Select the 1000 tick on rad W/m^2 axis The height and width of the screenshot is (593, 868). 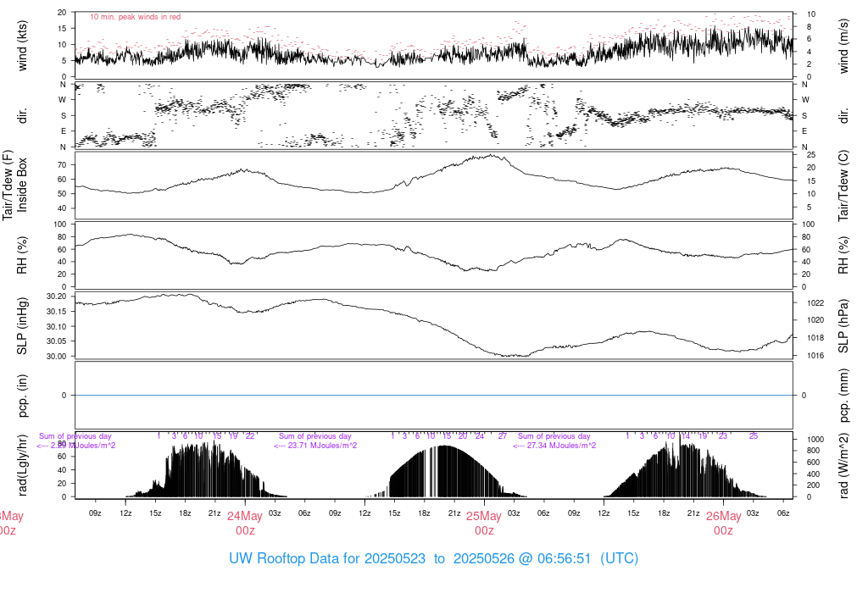(x=815, y=439)
